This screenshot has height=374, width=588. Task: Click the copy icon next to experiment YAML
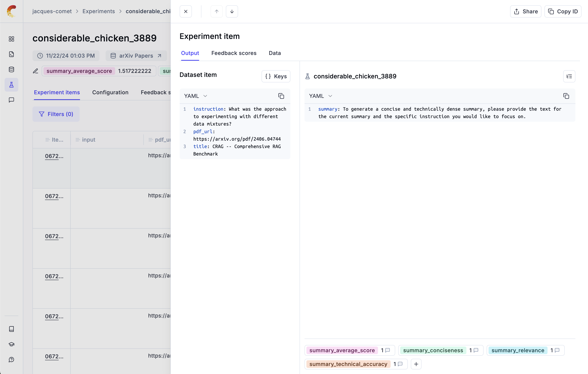(x=566, y=96)
